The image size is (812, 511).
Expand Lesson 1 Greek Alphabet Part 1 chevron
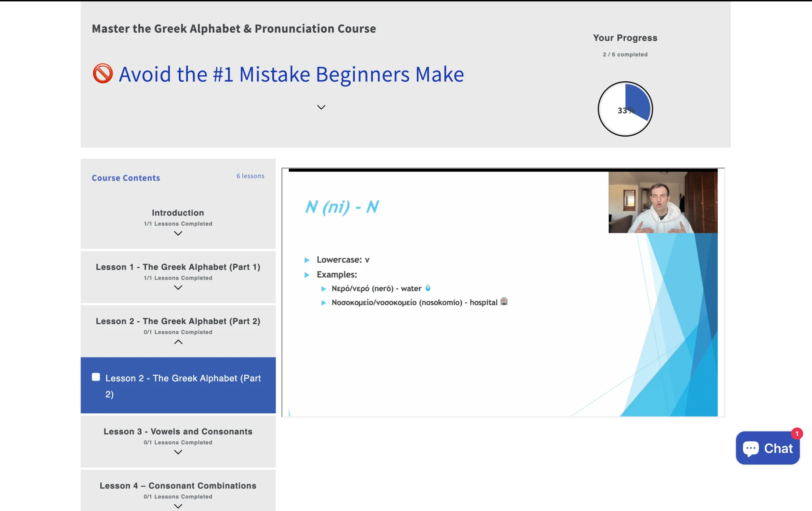tap(178, 288)
